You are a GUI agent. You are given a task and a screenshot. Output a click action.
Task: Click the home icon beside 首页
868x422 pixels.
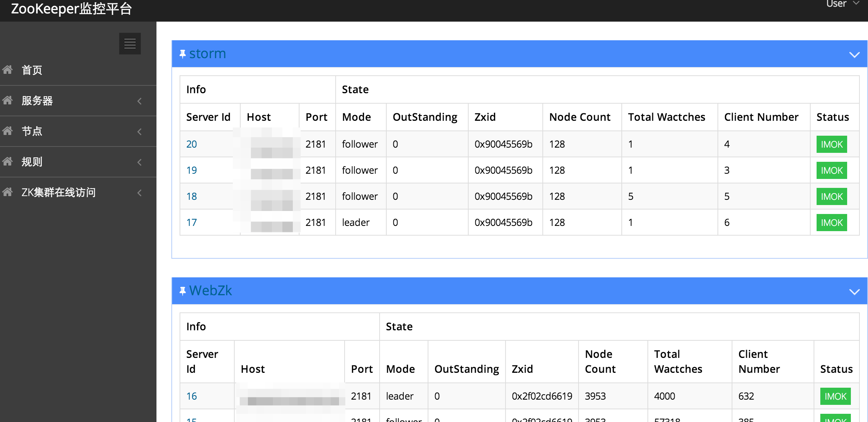tap(7, 70)
